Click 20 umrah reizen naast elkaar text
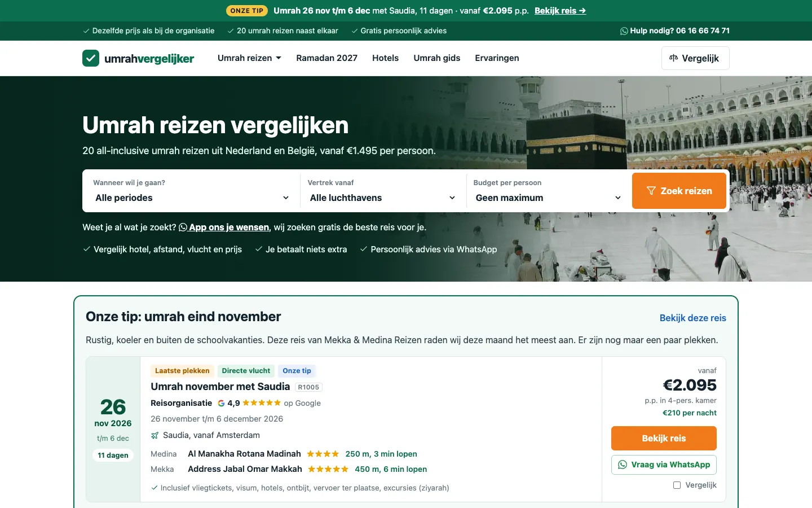The width and height of the screenshot is (812, 508). point(283,31)
